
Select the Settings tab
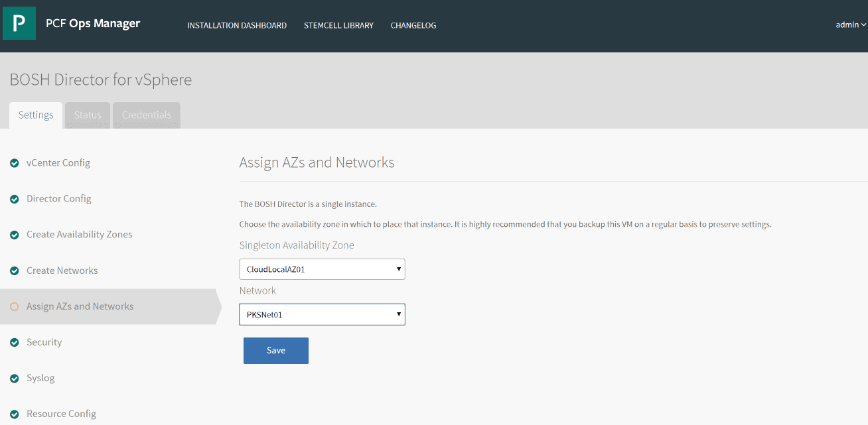pyautogui.click(x=36, y=115)
